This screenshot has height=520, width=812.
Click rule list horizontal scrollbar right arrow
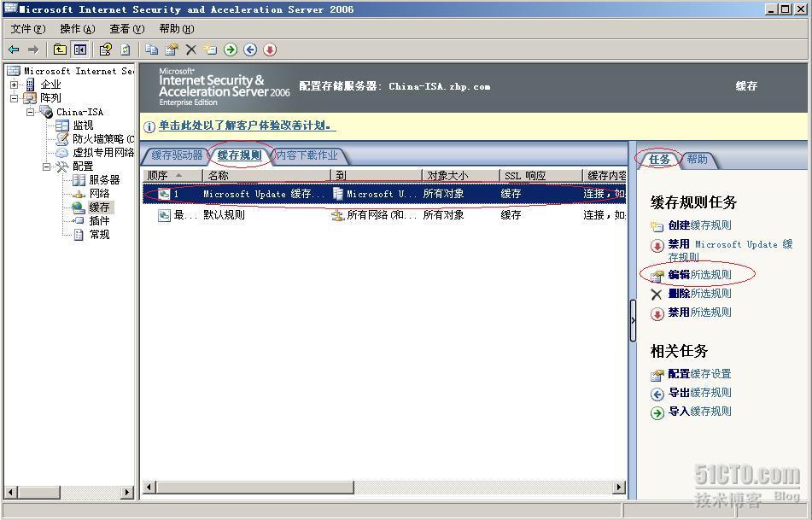click(619, 487)
